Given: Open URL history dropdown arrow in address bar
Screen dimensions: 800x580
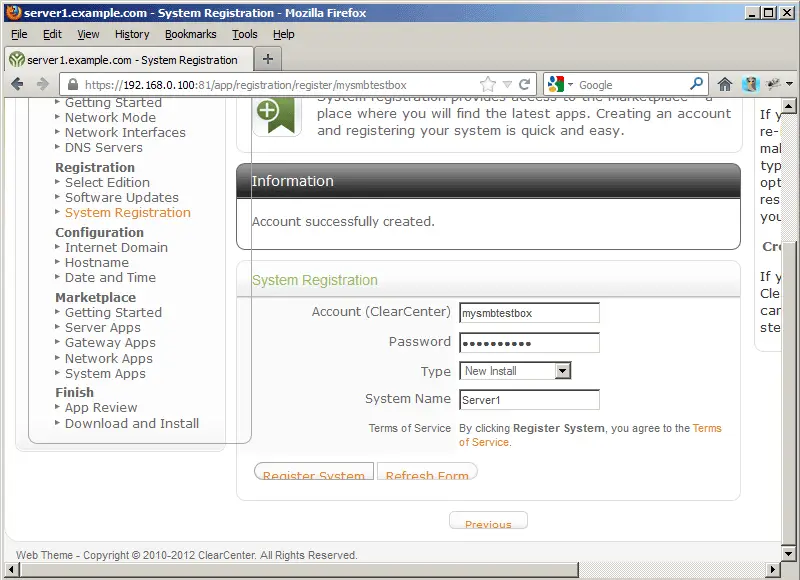Looking at the screenshot, I should 507,85.
